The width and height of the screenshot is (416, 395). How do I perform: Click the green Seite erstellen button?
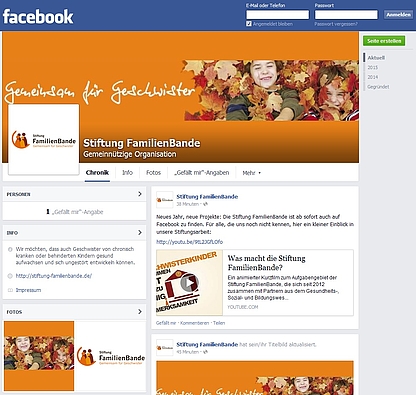pyautogui.click(x=384, y=41)
